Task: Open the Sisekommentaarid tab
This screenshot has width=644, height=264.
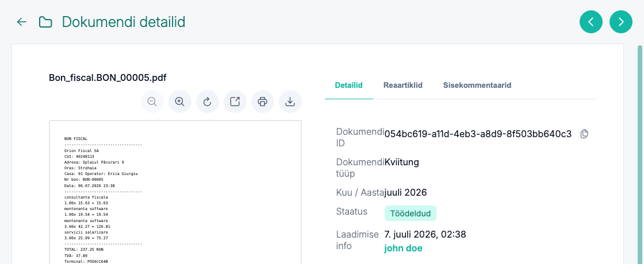Action: point(477,86)
